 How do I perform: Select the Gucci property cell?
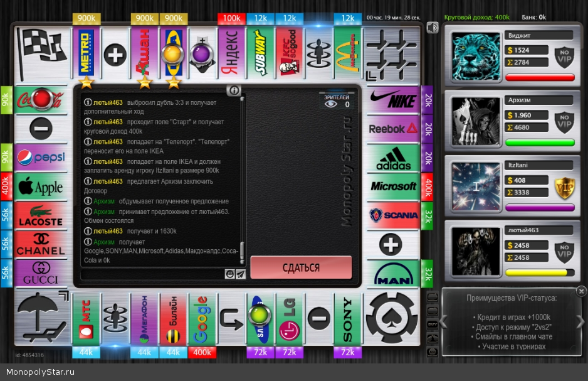(x=41, y=273)
